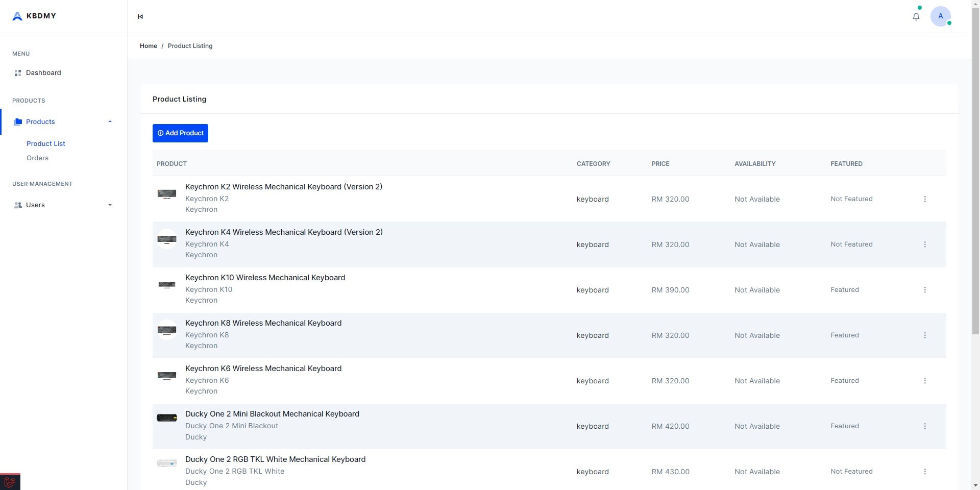
Task: Click the AVAILABILITY column header
Action: click(x=755, y=164)
